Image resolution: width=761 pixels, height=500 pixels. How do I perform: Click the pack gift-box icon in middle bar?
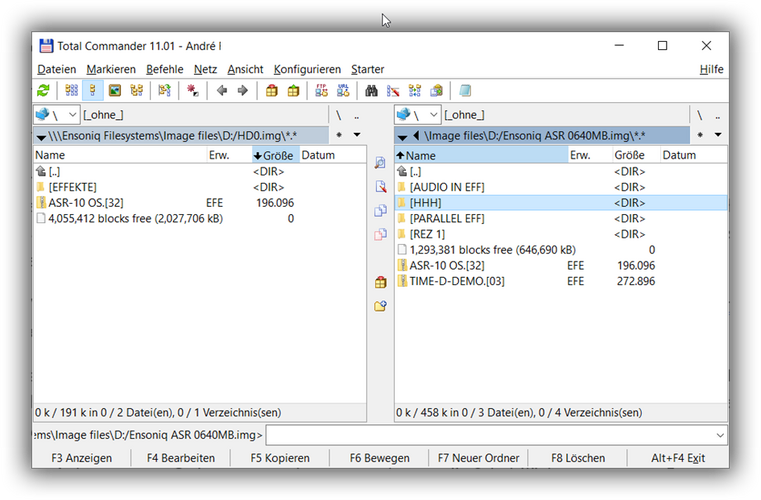click(380, 282)
